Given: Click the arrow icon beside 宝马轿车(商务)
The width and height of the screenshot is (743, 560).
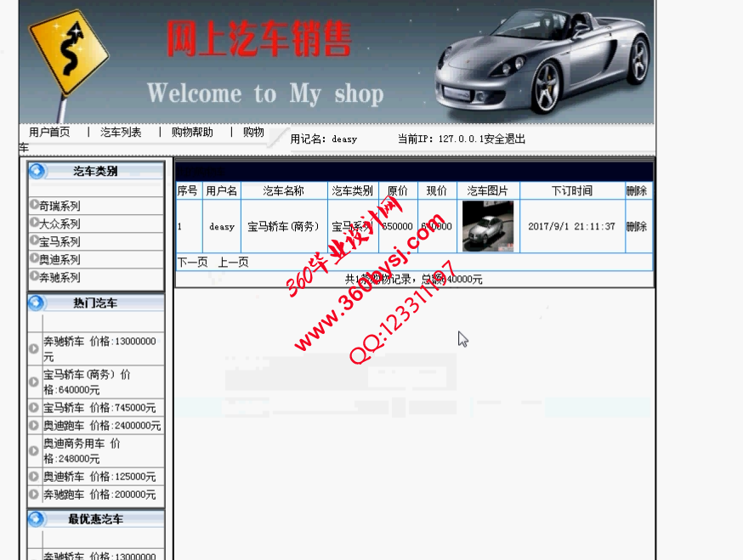Looking at the screenshot, I should [34, 382].
